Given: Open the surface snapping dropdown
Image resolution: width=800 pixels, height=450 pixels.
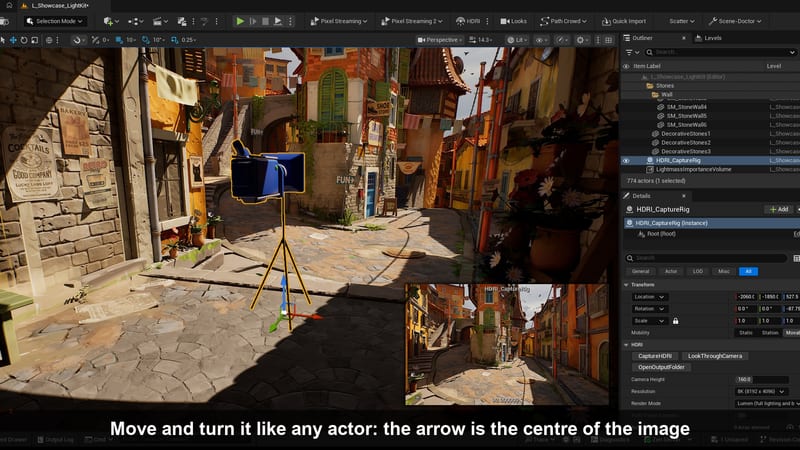Looking at the screenshot, I should [x=78, y=40].
